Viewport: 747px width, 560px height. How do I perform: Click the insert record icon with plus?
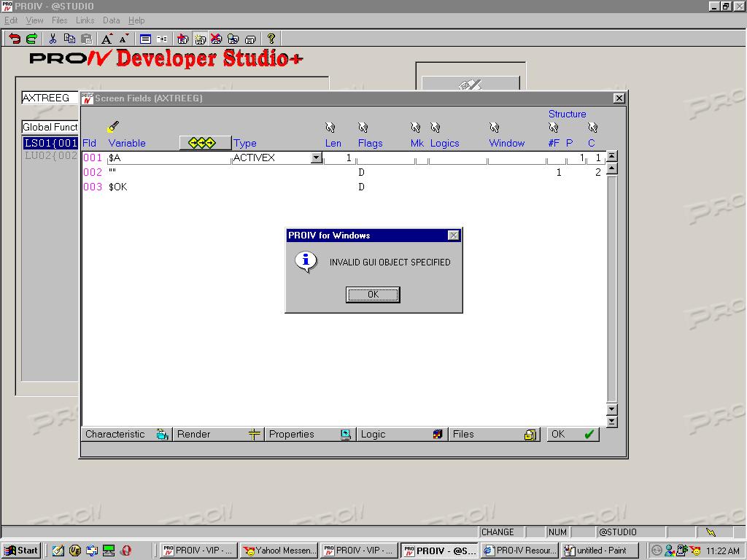182,39
